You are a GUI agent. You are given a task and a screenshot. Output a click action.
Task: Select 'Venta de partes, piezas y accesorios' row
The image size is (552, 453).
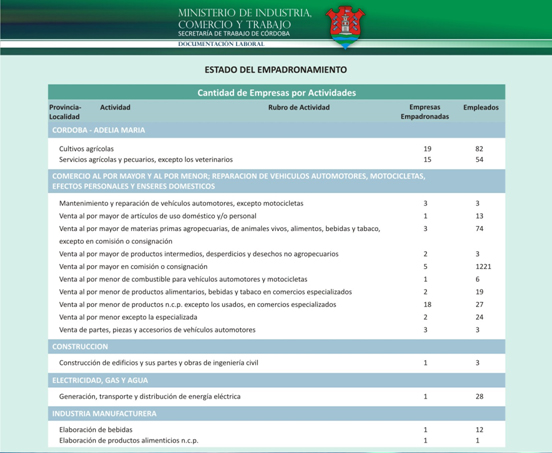tap(276, 330)
